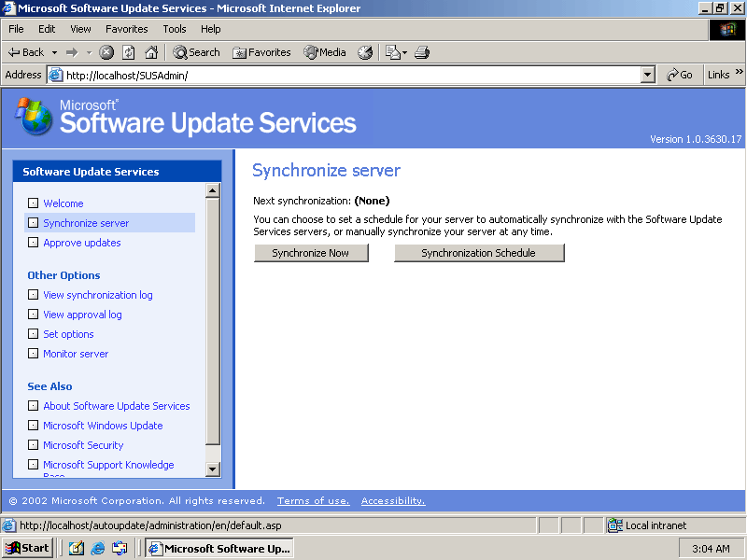Click the sidebar scrollbar down arrow
747x560 pixels.
click(212, 469)
